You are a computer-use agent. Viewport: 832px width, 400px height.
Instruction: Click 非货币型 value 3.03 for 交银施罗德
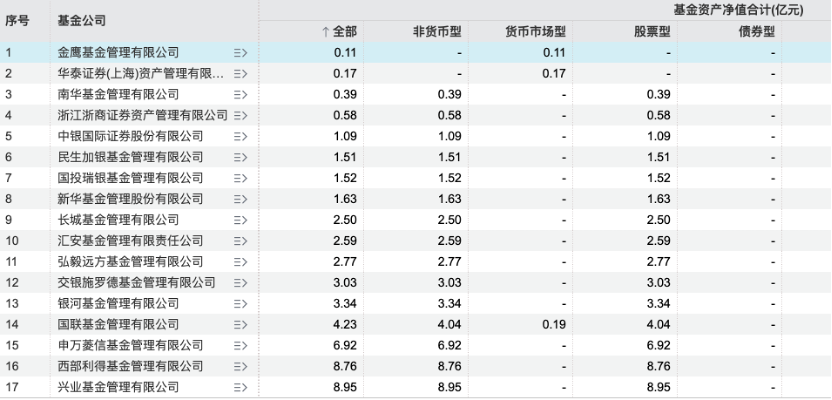[450, 283]
